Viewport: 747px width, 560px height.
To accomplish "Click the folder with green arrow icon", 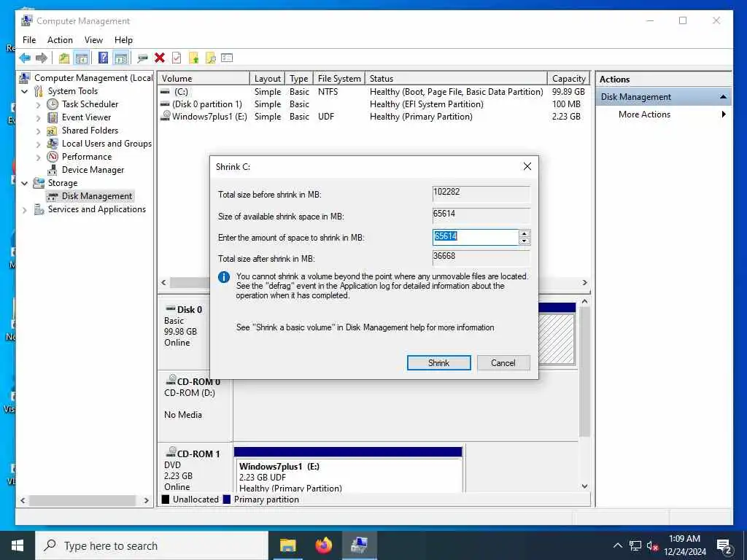I will tap(193, 58).
